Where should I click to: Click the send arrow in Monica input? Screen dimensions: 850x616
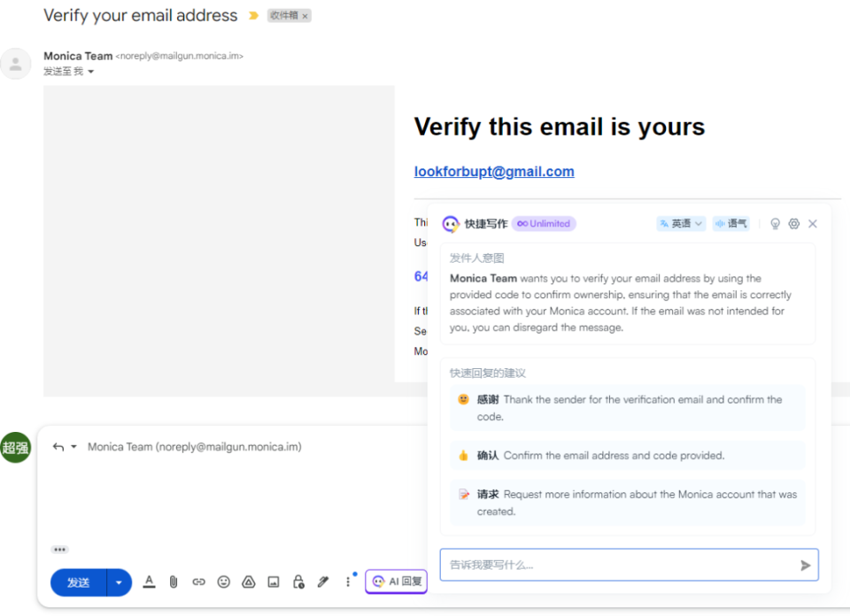point(806,566)
